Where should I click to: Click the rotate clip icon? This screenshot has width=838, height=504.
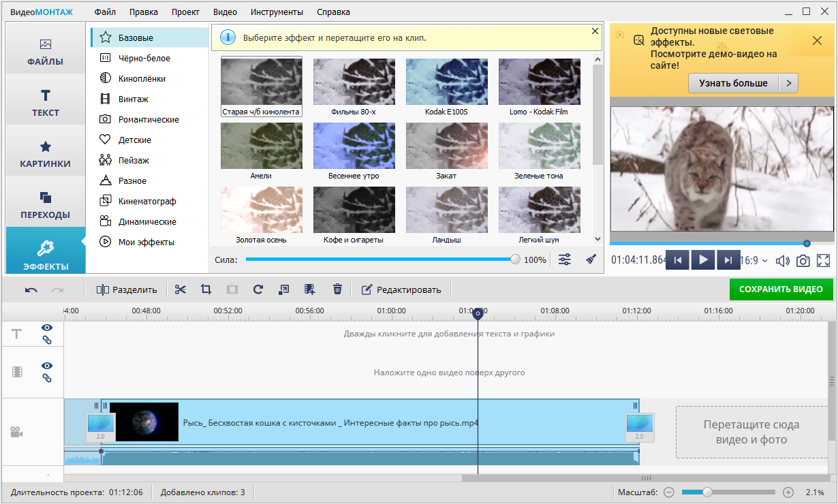point(258,289)
